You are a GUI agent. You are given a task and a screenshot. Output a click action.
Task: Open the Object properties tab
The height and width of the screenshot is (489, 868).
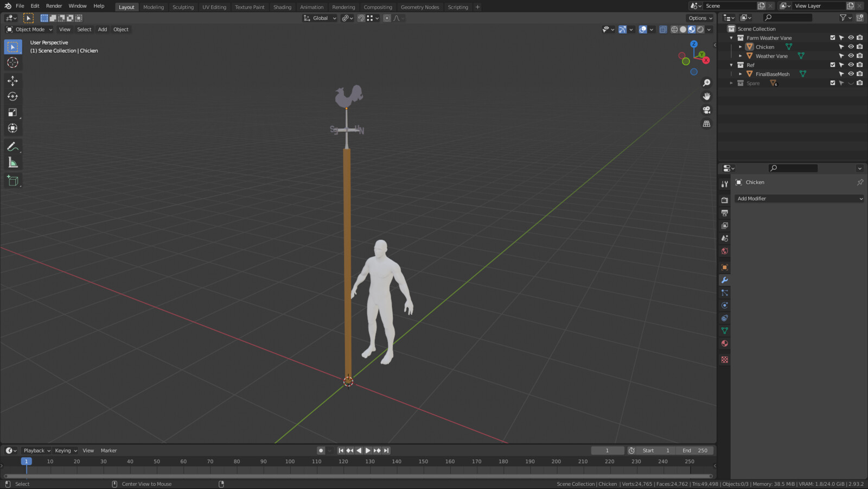tap(724, 267)
